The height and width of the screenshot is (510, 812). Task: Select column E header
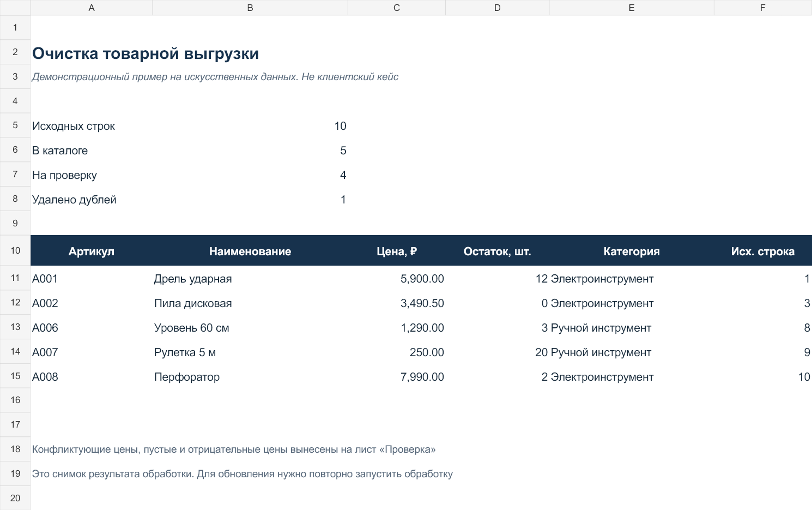(632, 8)
